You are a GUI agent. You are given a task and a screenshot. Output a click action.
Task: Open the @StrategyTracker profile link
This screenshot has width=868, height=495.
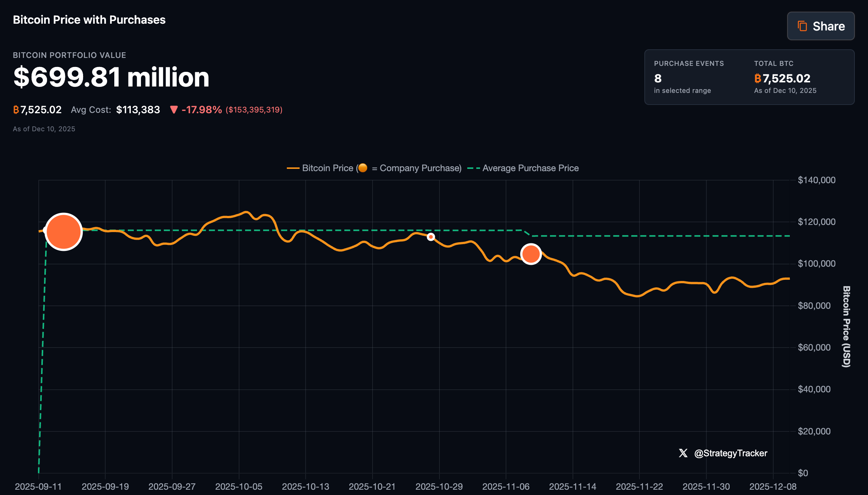pyautogui.click(x=731, y=453)
